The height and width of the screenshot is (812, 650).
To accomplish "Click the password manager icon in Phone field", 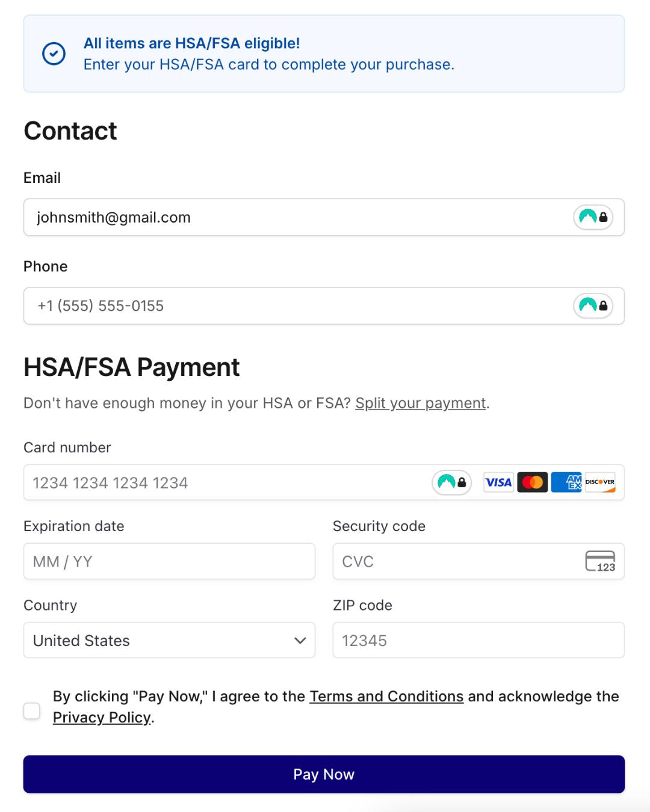I will tap(593, 306).
